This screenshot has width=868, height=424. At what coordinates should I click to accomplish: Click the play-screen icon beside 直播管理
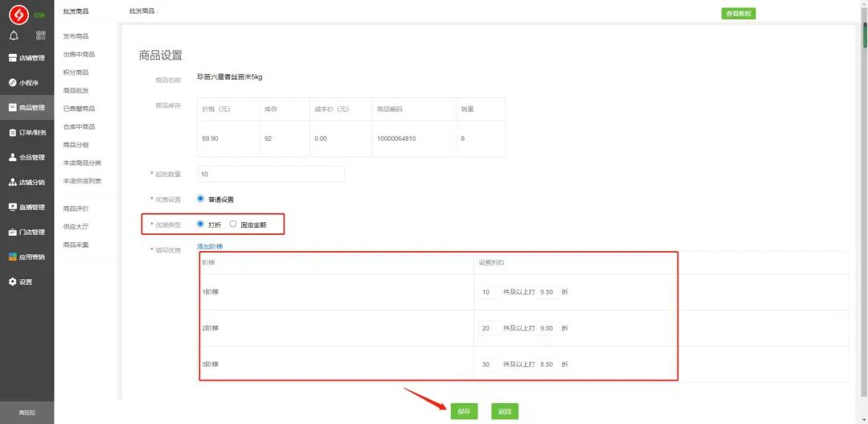pos(13,207)
